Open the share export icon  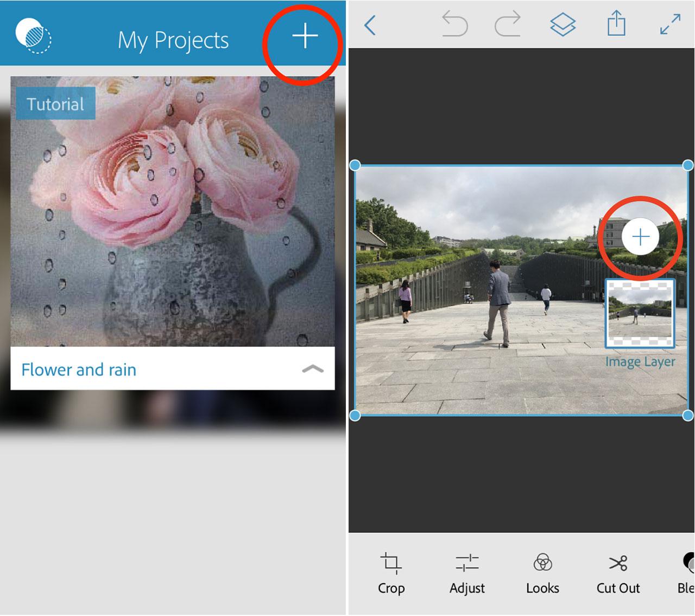click(616, 25)
